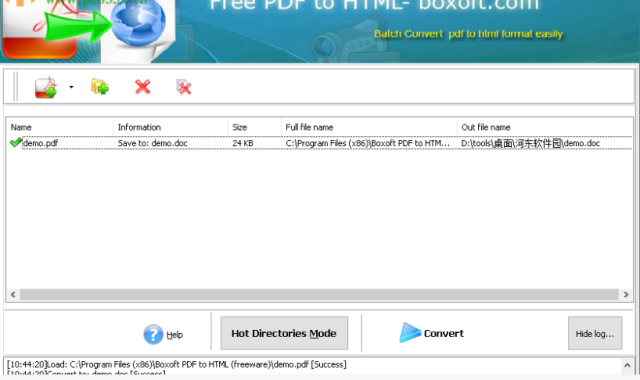Screen dimensions: 640x380
Task: Click the Add PDF file icon
Action: 45,87
